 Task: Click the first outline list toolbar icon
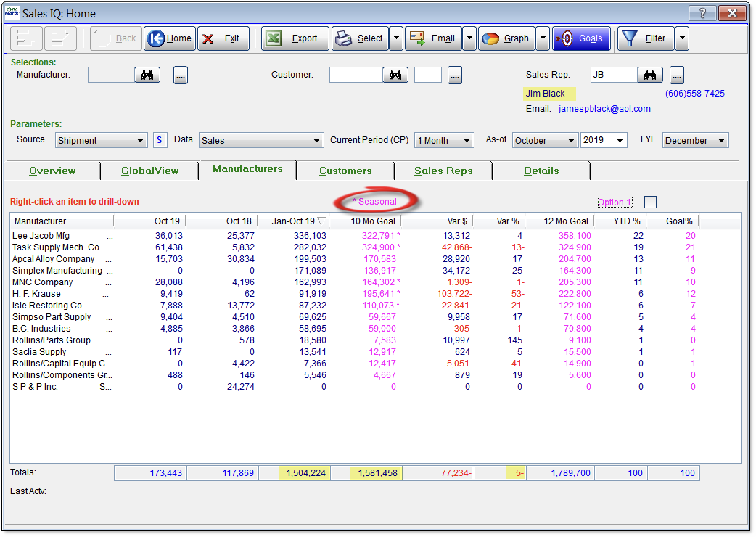[26, 38]
